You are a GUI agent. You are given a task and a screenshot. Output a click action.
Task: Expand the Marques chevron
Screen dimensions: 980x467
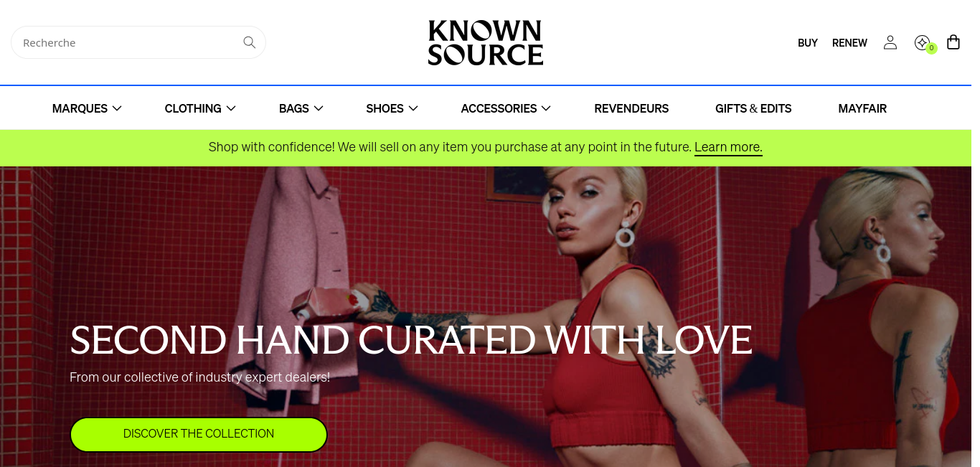pos(117,108)
